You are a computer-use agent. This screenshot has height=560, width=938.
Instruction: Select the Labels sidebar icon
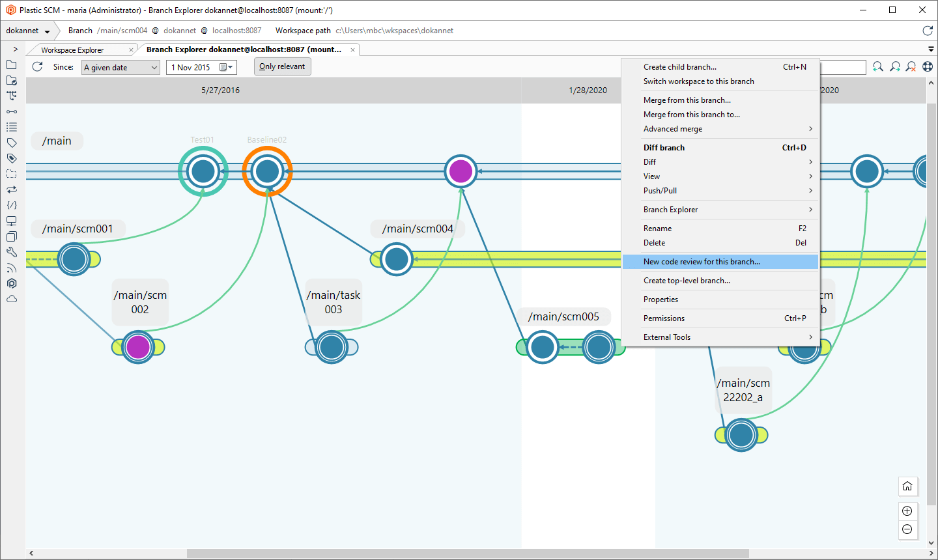coord(11,144)
